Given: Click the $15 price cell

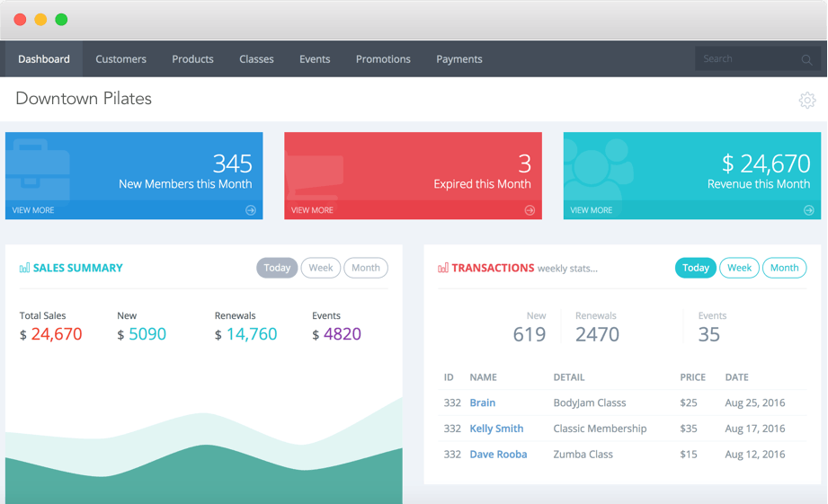Looking at the screenshot, I should pyautogui.click(x=689, y=455).
